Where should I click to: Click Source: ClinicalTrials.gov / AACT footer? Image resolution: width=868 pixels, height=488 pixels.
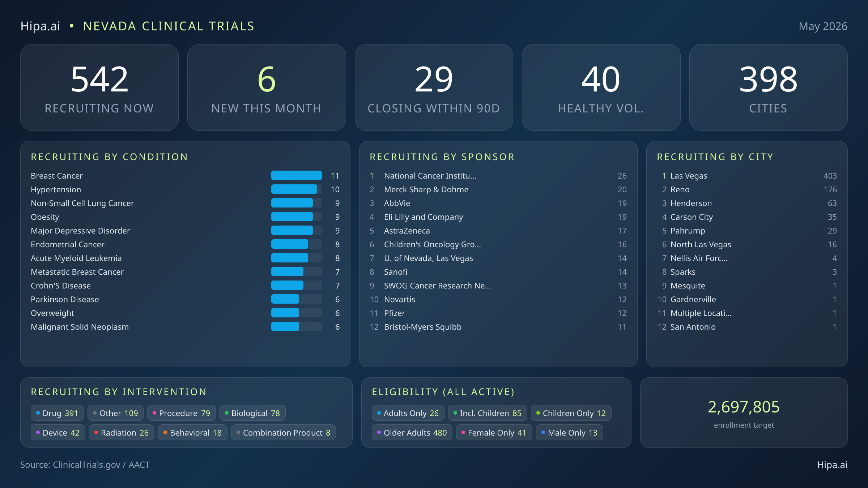coord(85,465)
